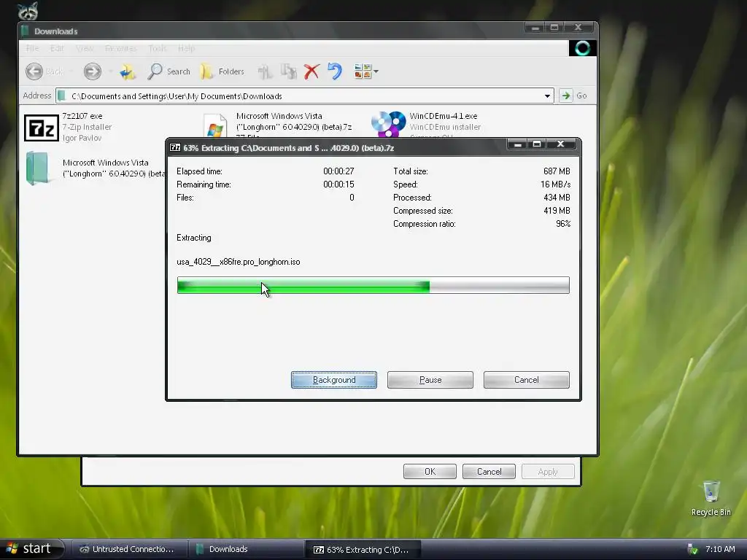747x560 pixels.
Task: Click the system tray network icon
Action: 692,549
